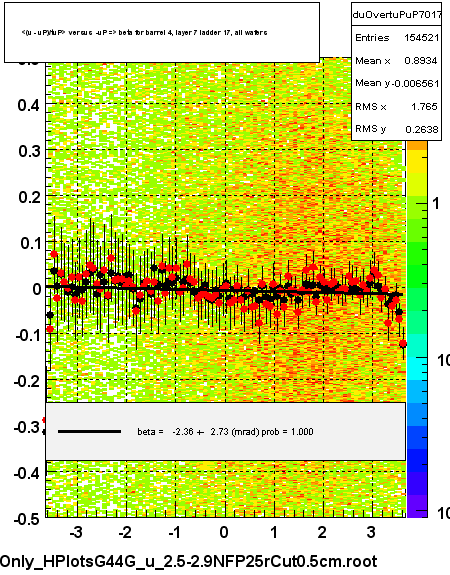Click the x-axis label -3
Image resolution: width=450 pixels, height=575 pixels.
point(76,532)
